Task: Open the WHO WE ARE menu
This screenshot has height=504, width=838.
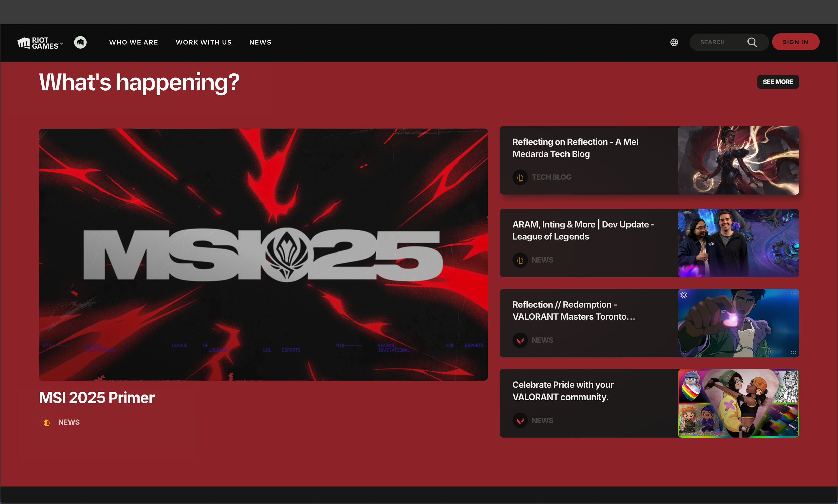Action: point(133,42)
